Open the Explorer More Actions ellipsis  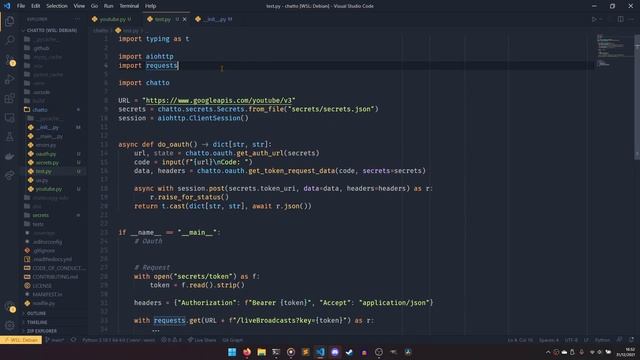pyautogui.click(x=77, y=19)
